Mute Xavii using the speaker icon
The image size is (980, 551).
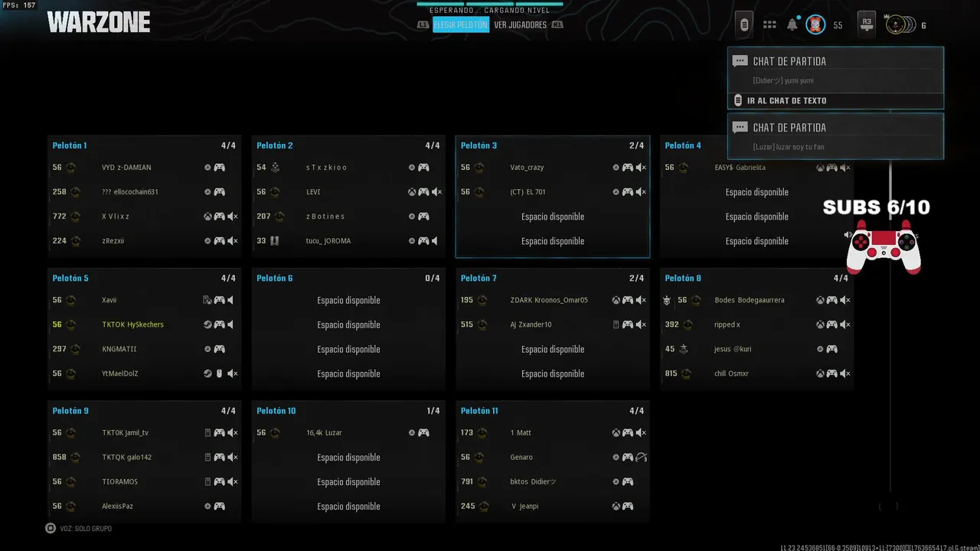point(230,300)
